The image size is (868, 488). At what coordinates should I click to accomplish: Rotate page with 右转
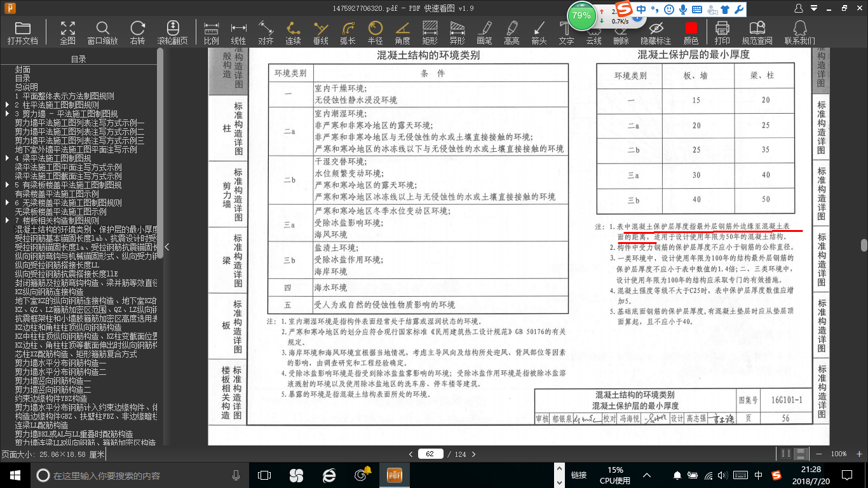pyautogui.click(x=137, y=32)
